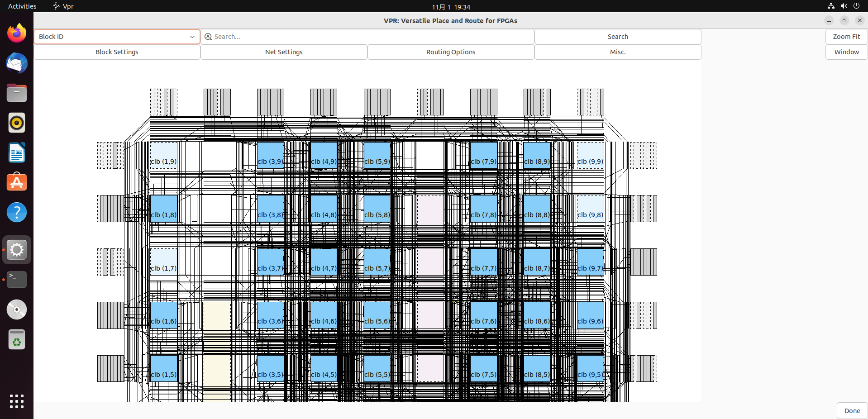Click the Zoom Fit button
Viewport: 868px width, 419px height.
click(846, 37)
